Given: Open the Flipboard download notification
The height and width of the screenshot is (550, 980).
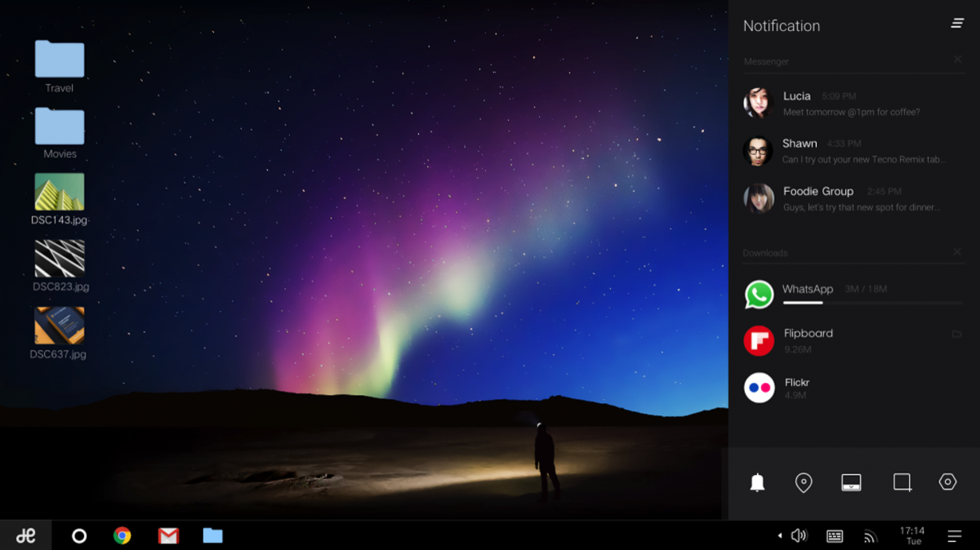Looking at the screenshot, I should pos(849,339).
